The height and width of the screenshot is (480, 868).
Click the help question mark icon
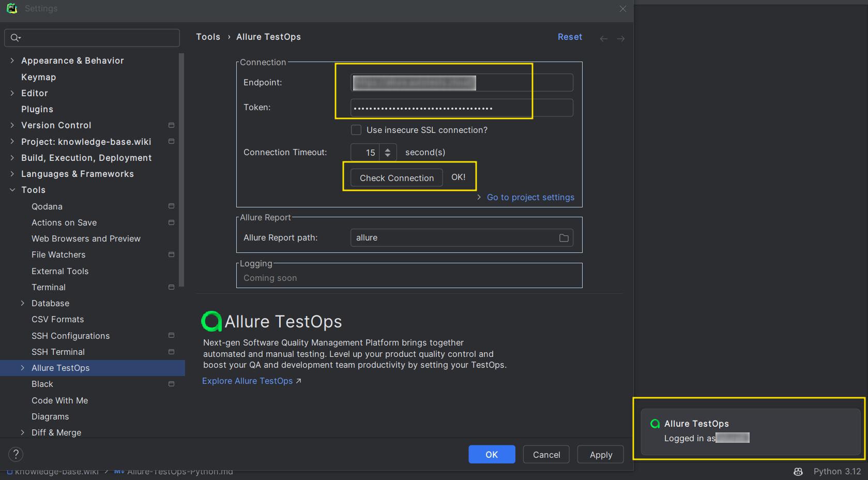click(x=16, y=454)
